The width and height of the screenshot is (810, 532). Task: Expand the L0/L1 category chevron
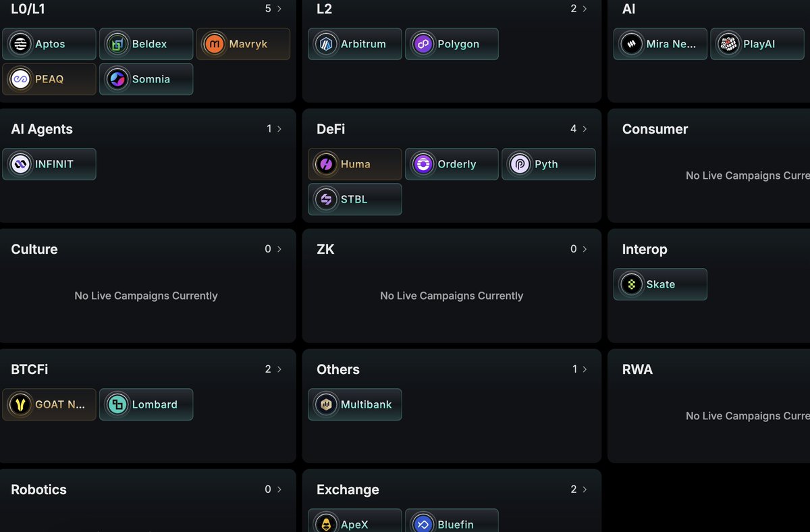279,9
